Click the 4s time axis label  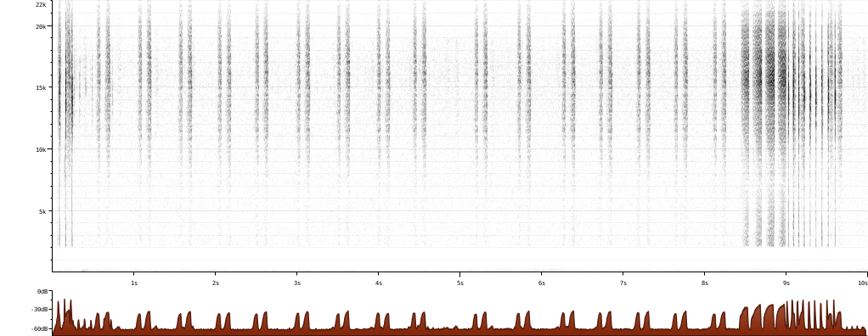pyautogui.click(x=379, y=283)
